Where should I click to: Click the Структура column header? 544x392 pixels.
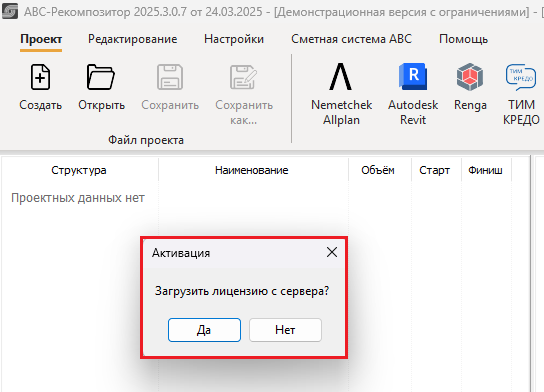tap(79, 170)
